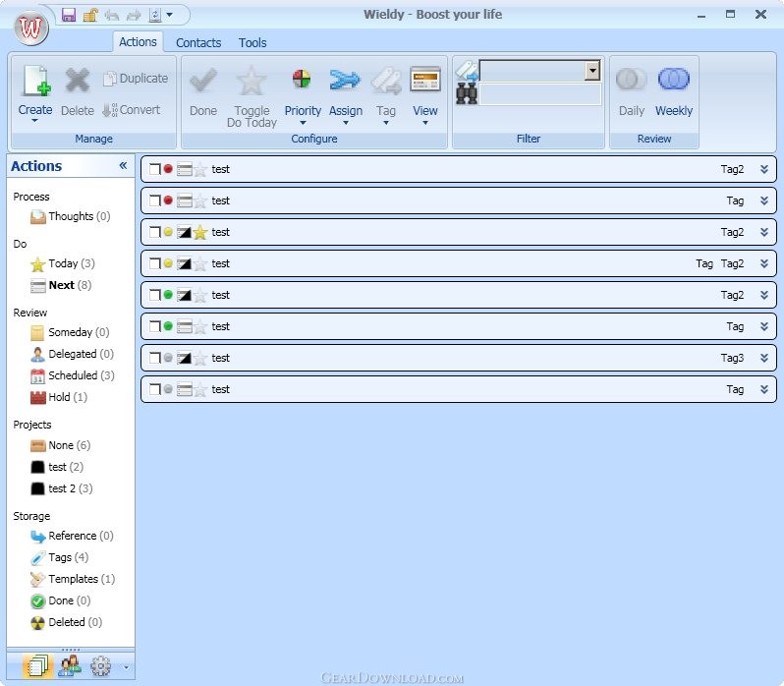784x686 pixels.
Task: Select Someday (0) in the sidebar
Action: pyautogui.click(x=70, y=332)
